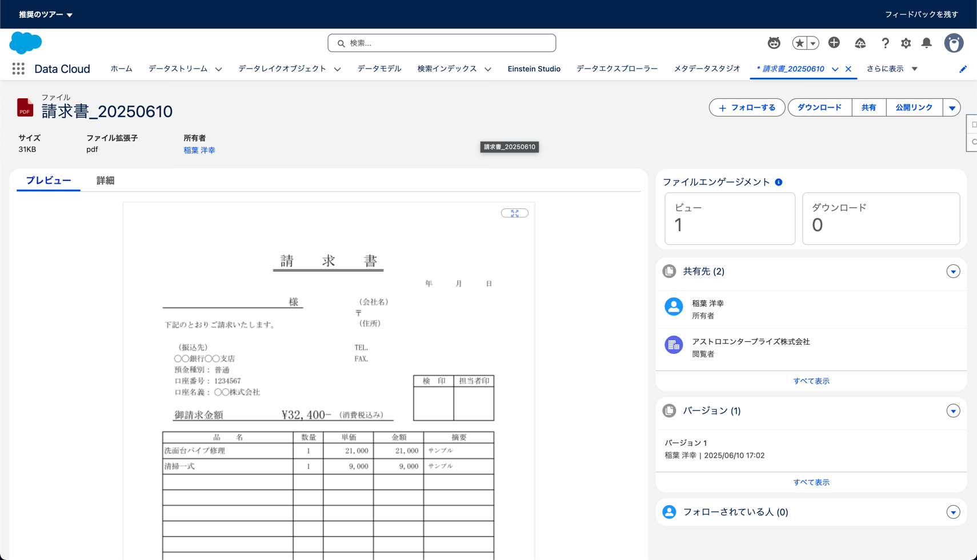This screenshot has width=977, height=560.
Task: Click the ダウンロード button
Action: pos(819,108)
